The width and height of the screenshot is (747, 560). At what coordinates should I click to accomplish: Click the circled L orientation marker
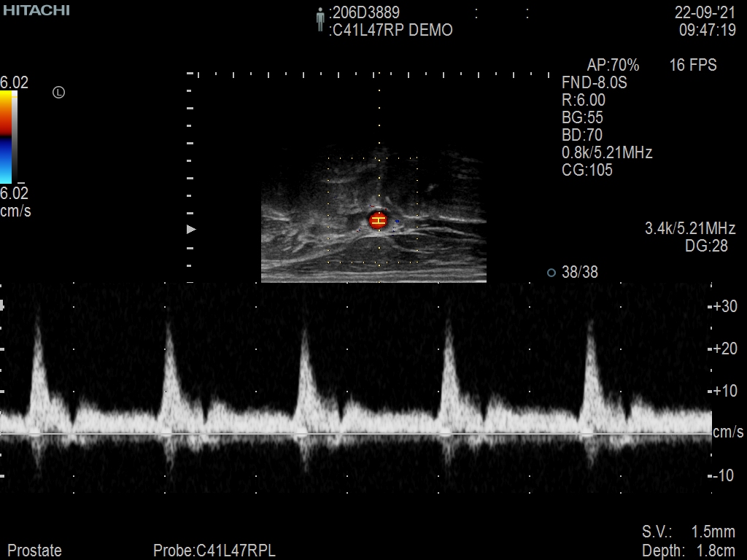(59, 92)
